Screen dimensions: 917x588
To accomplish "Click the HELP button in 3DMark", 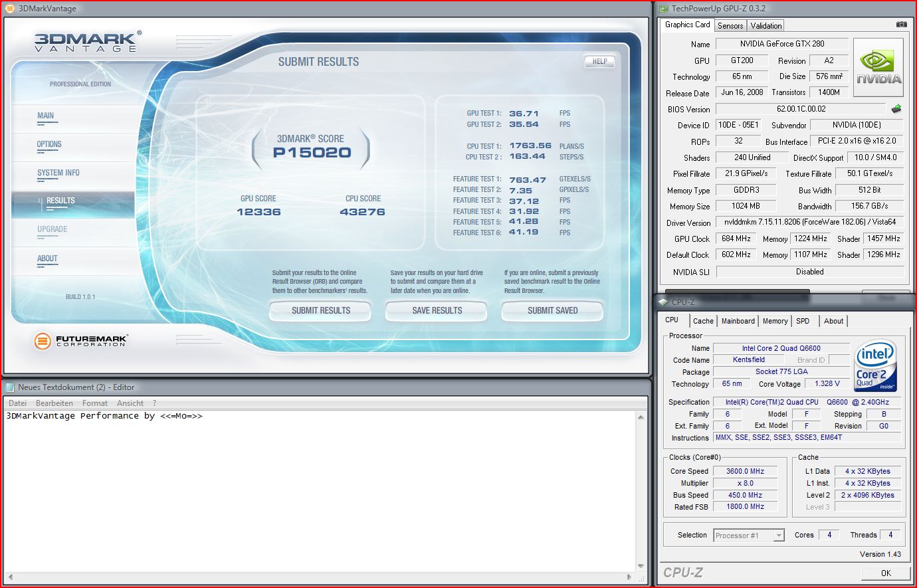I will coord(599,61).
